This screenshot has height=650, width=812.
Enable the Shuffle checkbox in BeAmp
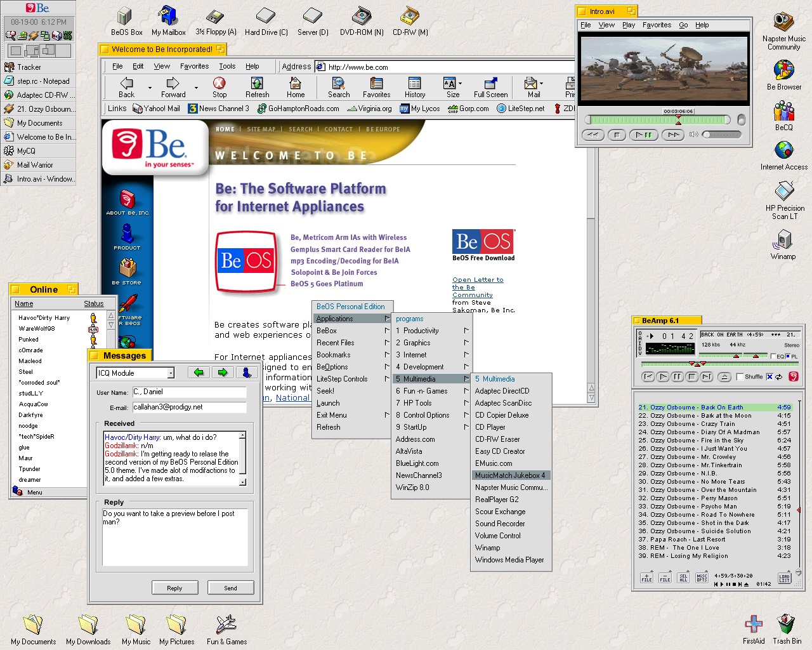click(740, 376)
